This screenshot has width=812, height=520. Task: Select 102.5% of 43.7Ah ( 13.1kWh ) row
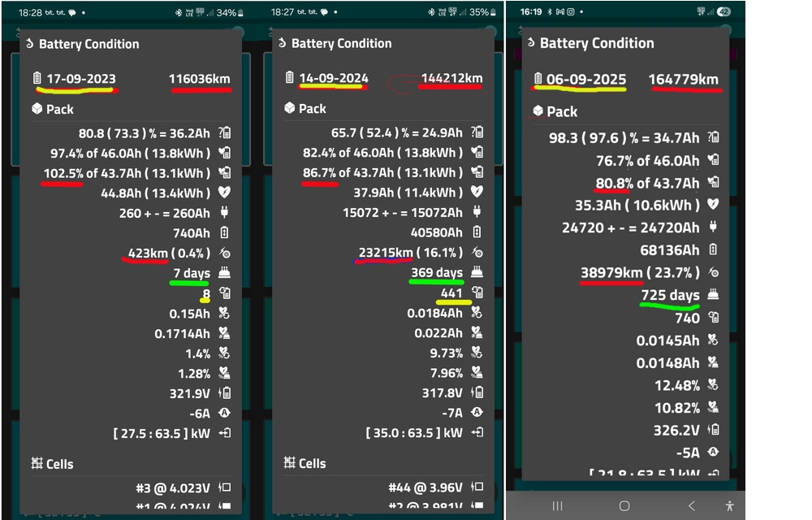(x=127, y=173)
